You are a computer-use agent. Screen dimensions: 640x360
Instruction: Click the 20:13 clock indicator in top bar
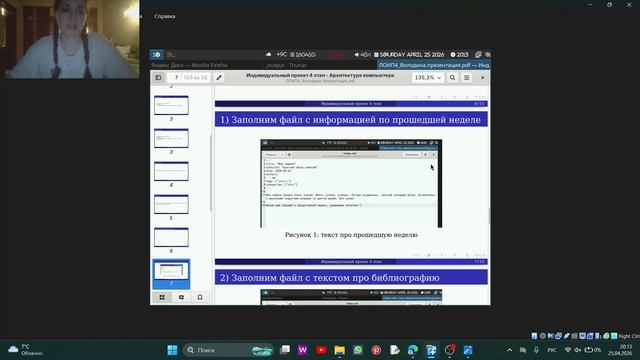460,54
